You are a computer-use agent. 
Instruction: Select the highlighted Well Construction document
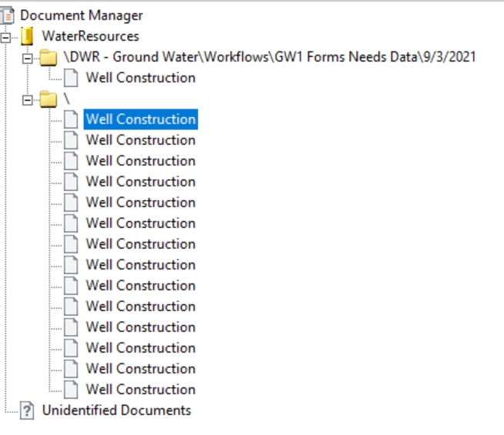coord(140,119)
